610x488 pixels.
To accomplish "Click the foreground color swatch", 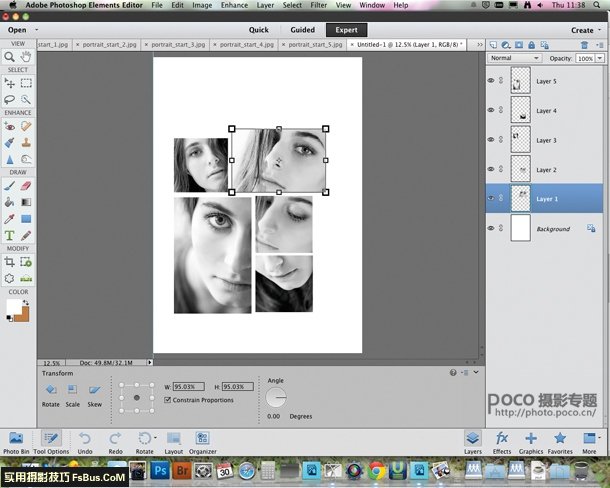I will [x=14, y=303].
